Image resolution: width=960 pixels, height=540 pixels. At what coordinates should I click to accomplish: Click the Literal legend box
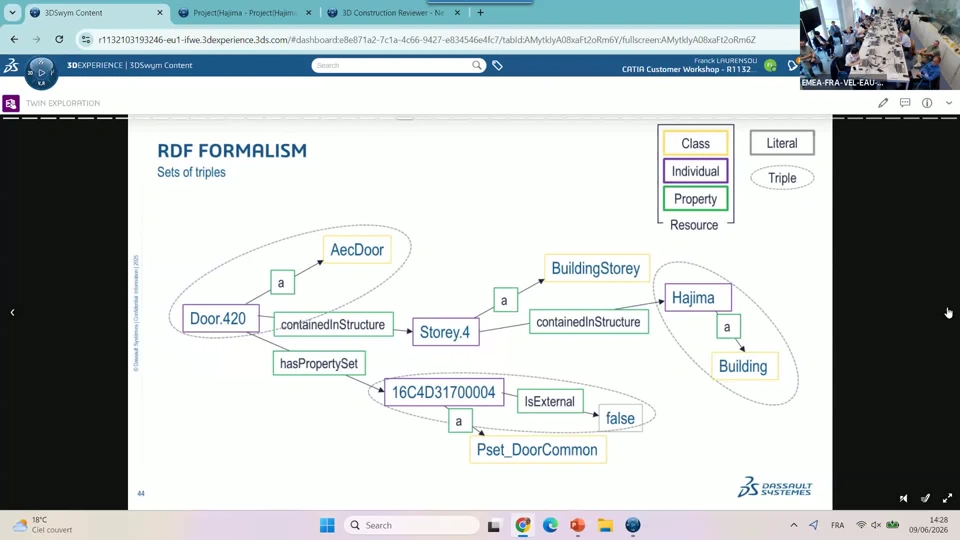pos(782,143)
